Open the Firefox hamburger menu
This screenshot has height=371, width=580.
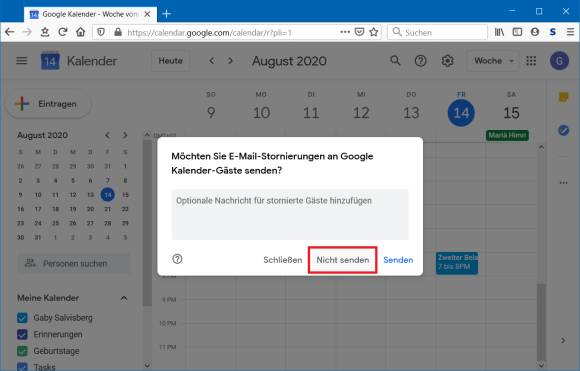tap(570, 32)
